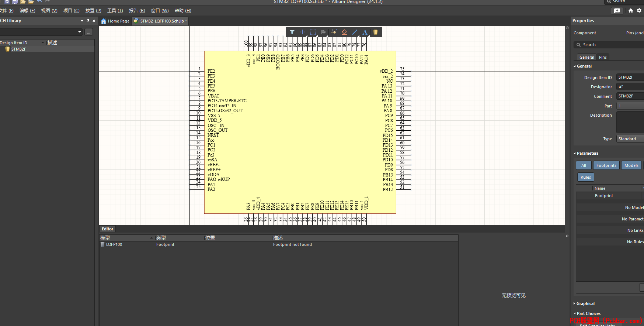Click the add component part icon
This screenshot has height=326, width=644.
click(x=375, y=32)
